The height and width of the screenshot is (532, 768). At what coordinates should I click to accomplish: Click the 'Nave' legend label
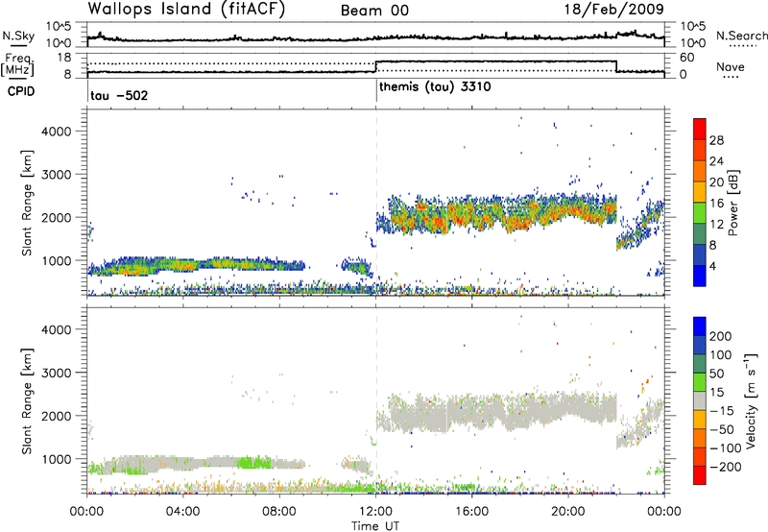click(731, 67)
